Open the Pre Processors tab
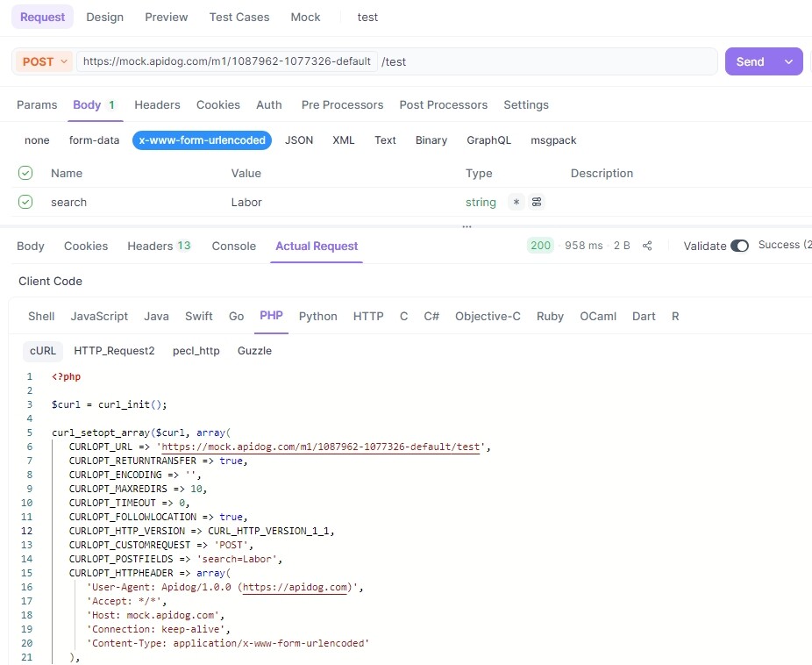This screenshot has height=665, width=812. click(342, 104)
